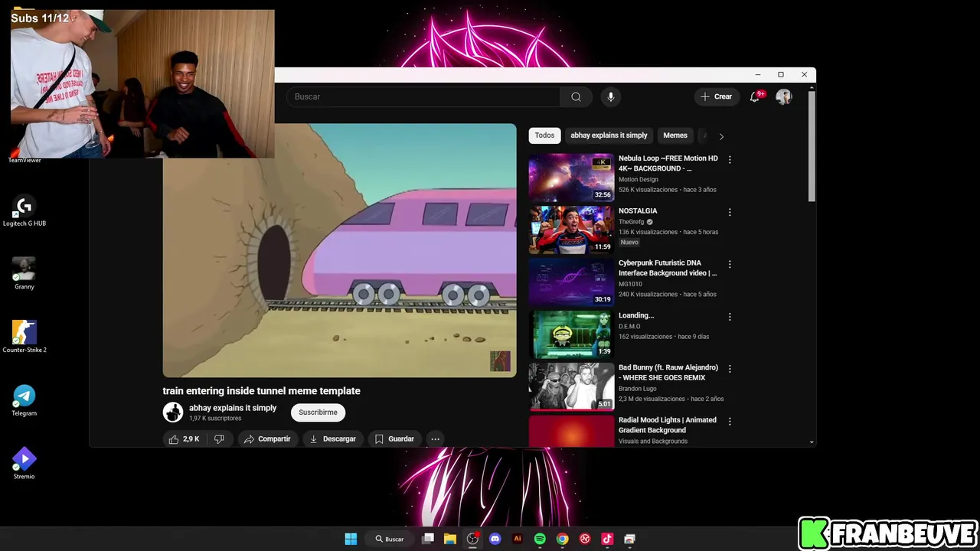The height and width of the screenshot is (551, 980).
Task: Select the Todos filter chip
Action: [544, 135]
